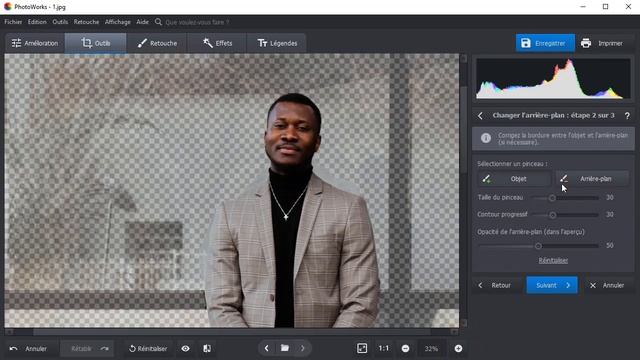The image size is (640, 360).
Task: Click the Annuler undo button in bottom bar
Action: coord(29,349)
